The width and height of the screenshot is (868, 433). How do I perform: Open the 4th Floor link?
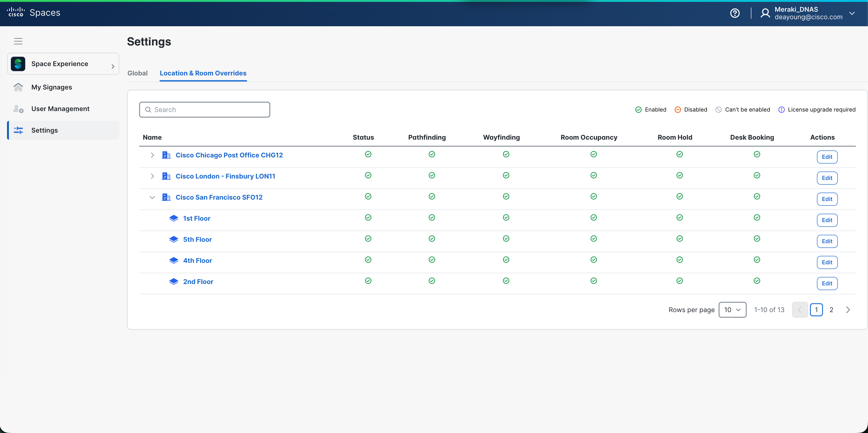point(197,261)
